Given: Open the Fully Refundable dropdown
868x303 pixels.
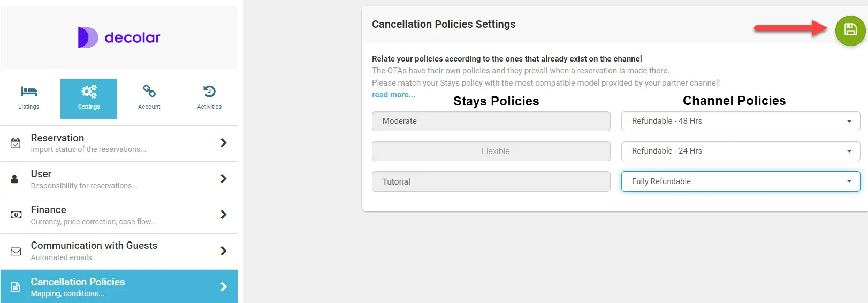Looking at the screenshot, I should (x=740, y=181).
